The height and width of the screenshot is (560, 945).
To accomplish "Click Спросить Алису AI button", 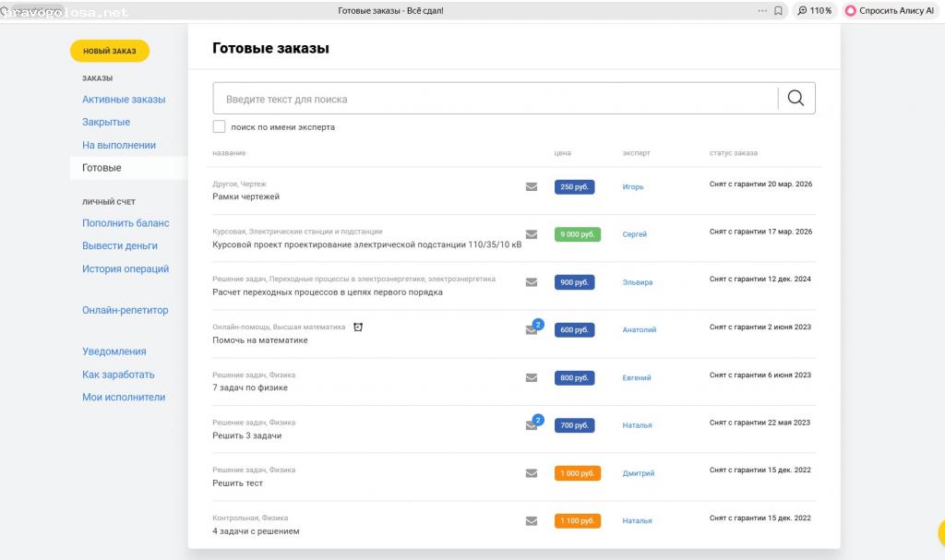I will [x=890, y=11].
